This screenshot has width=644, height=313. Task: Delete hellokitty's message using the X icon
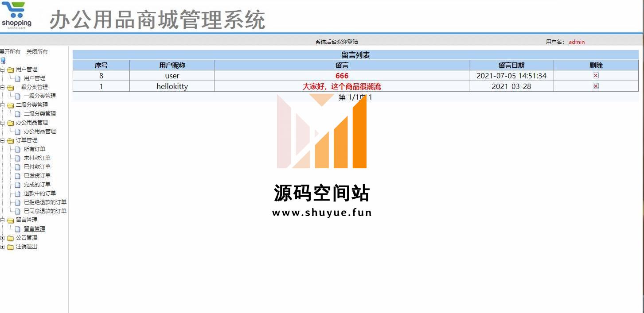point(596,86)
